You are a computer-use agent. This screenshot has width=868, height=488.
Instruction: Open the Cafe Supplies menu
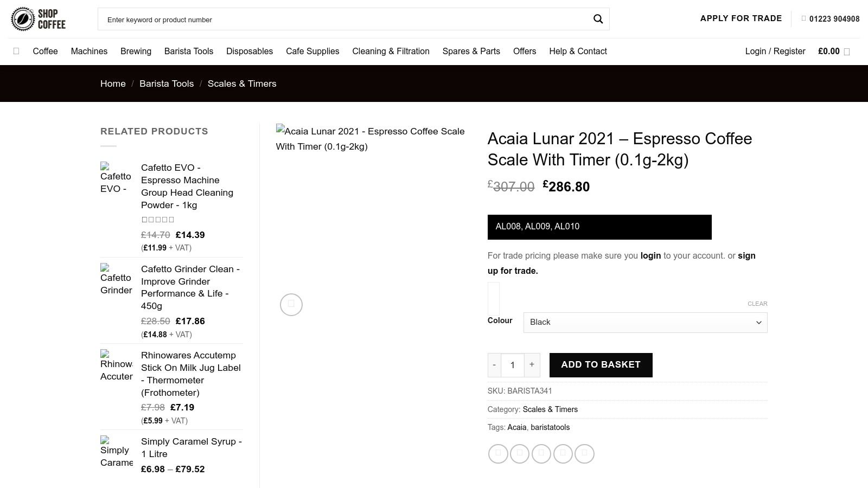coord(312,51)
